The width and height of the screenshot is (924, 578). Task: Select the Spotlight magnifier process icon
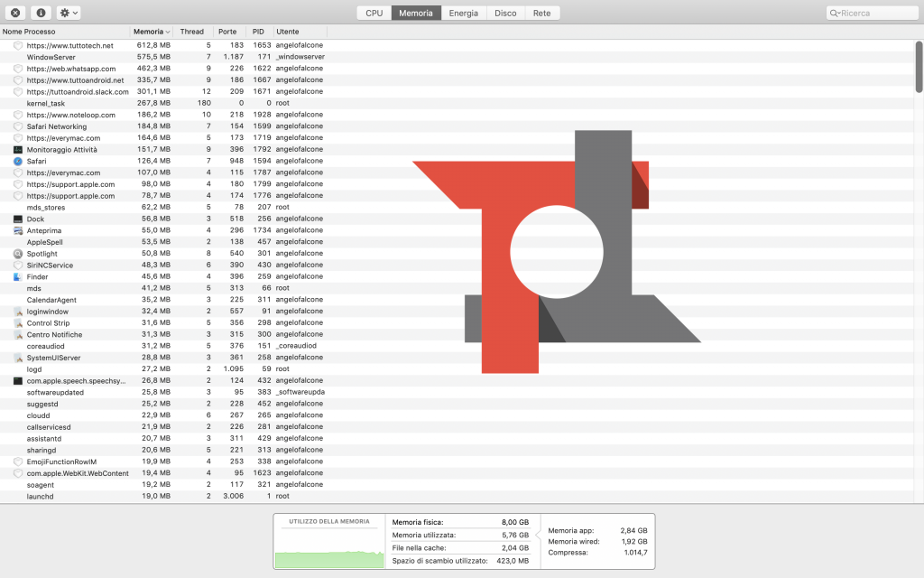pyautogui.click(x=18, y=254)
